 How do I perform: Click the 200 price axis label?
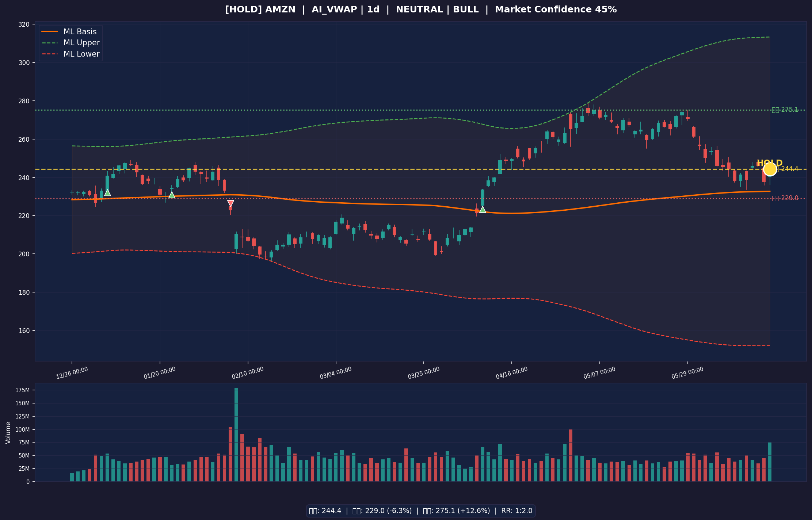coord(24,254)
